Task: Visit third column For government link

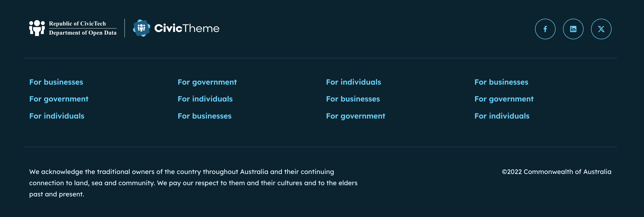Action: [356, 116]
